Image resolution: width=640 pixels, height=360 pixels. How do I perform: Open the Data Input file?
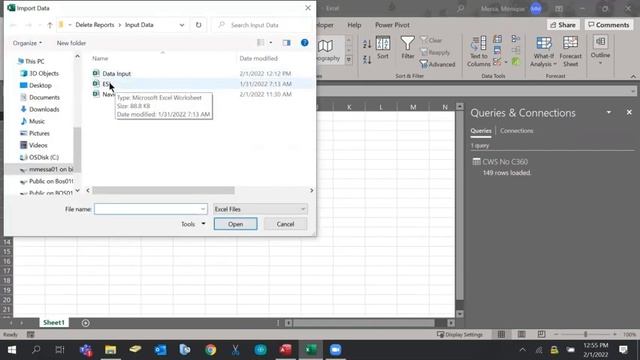point(116,73)
